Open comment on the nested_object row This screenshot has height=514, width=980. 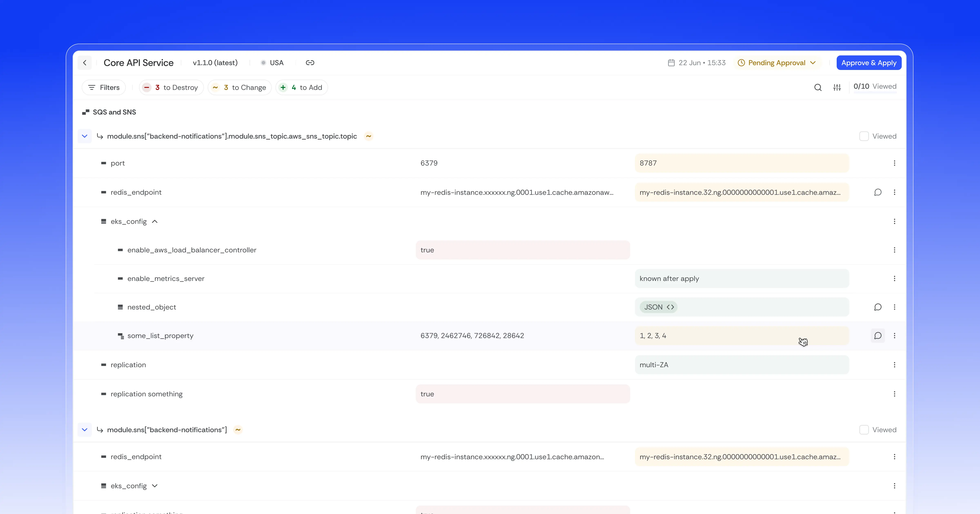pyautogui.click(x=878, y=307)
